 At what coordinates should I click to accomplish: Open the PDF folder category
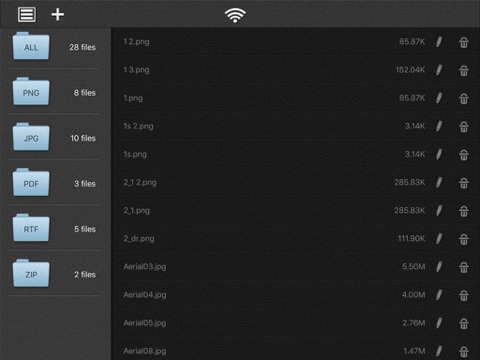(x=31, y=183)
